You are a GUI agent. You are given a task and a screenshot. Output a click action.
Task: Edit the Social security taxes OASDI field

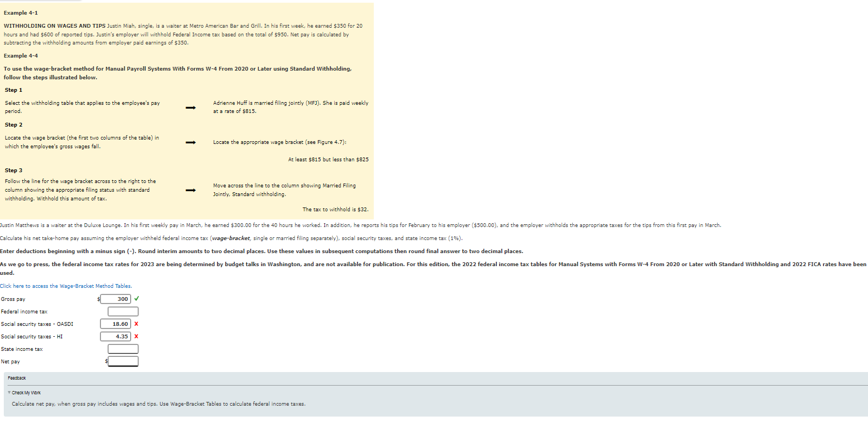[x=116, y=324]
